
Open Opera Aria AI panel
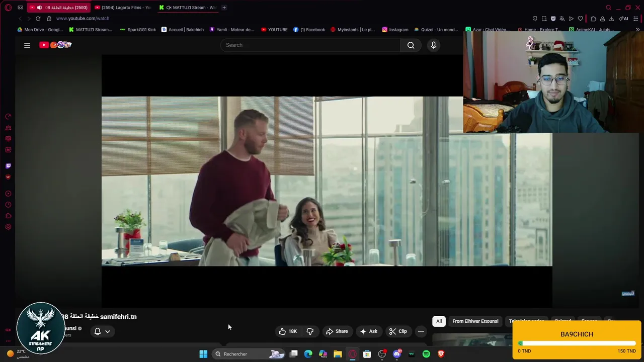coord(623,19)
